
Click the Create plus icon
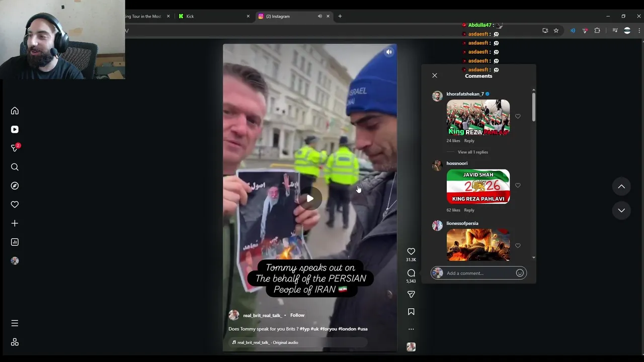point(15,223)
